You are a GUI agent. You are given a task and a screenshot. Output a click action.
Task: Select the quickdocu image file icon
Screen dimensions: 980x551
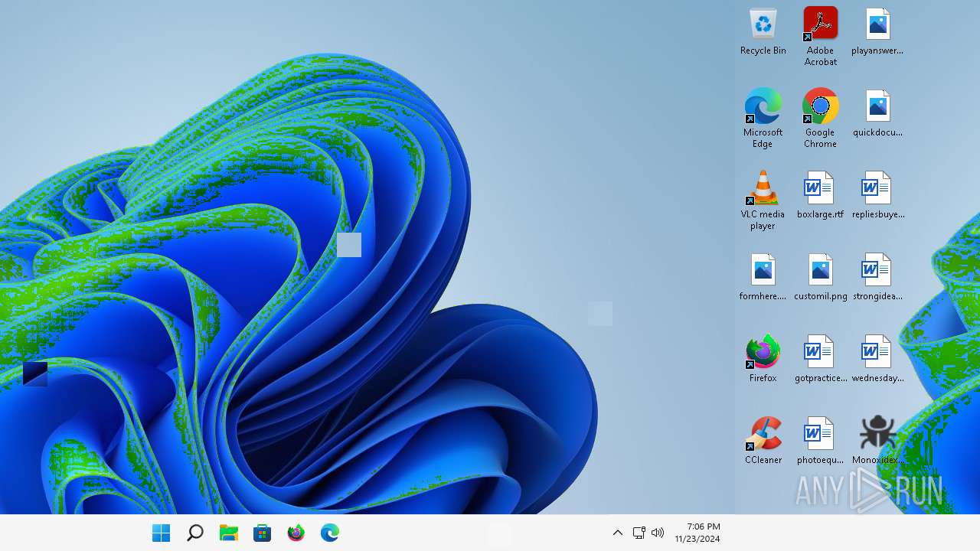877,113
